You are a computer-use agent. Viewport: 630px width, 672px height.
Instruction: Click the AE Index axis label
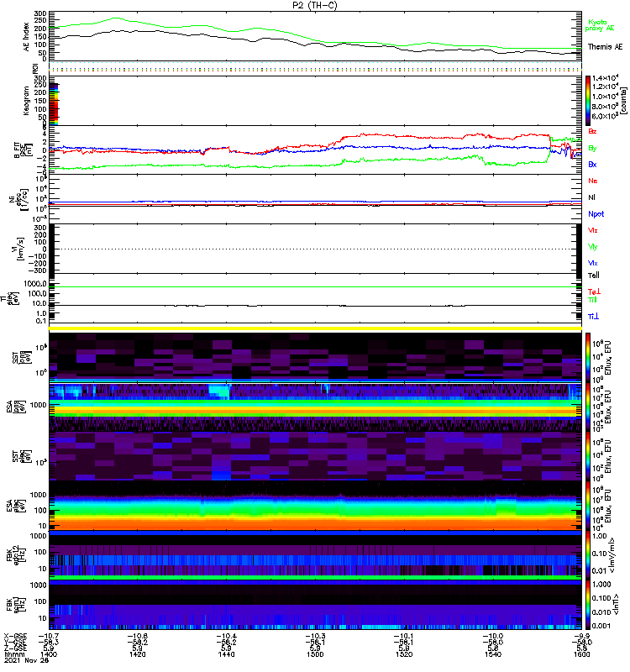pos(27,37)
